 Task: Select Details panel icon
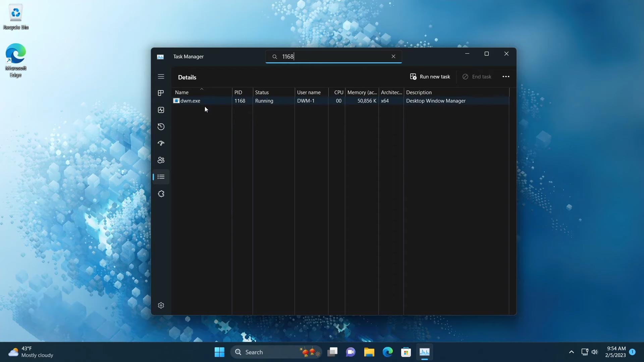161,177
